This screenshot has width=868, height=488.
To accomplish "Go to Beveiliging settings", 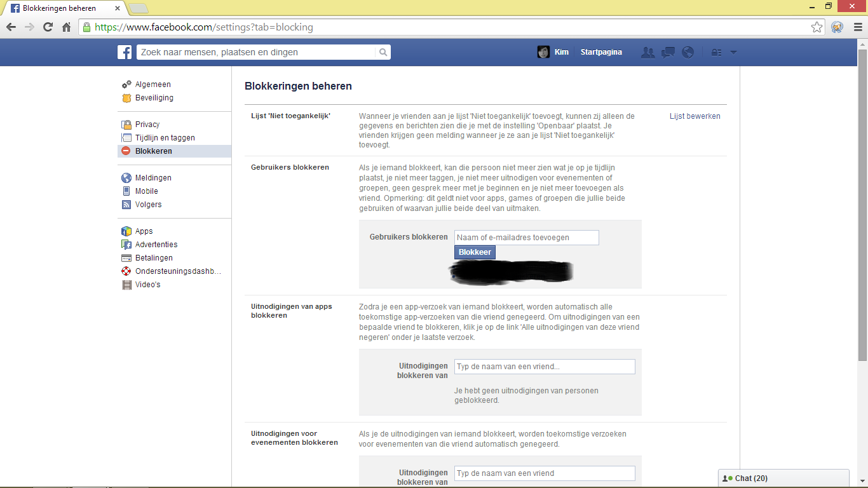I will [154, 98].
